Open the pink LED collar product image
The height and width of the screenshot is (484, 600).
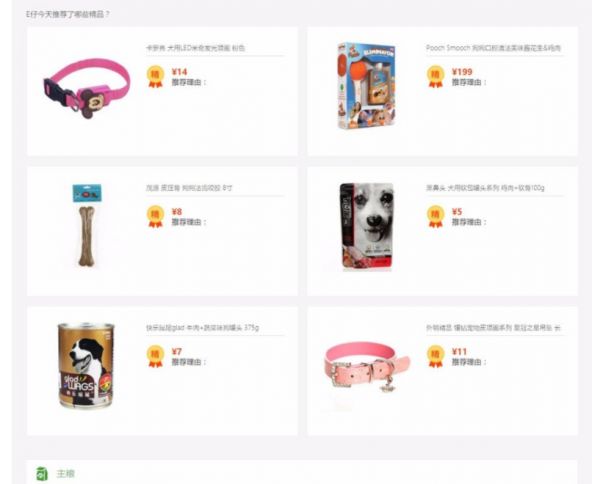87,88
